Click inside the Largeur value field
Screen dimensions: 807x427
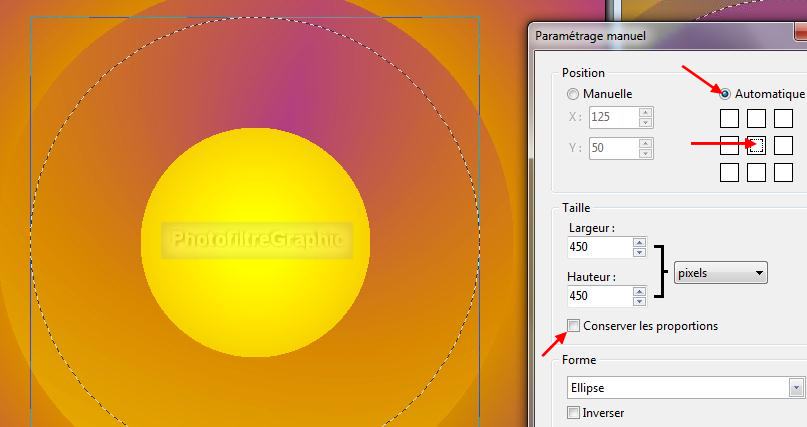(597, 247)
